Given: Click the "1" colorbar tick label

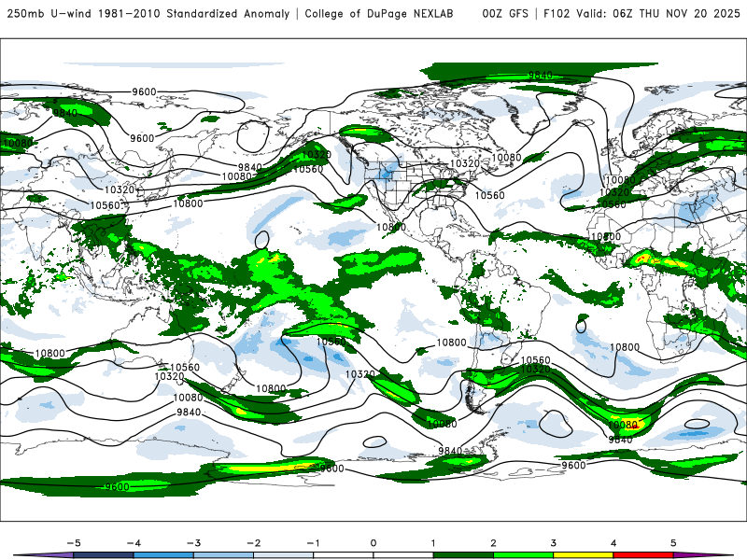Looking at the screenshot, I should [x=433, y=543].
